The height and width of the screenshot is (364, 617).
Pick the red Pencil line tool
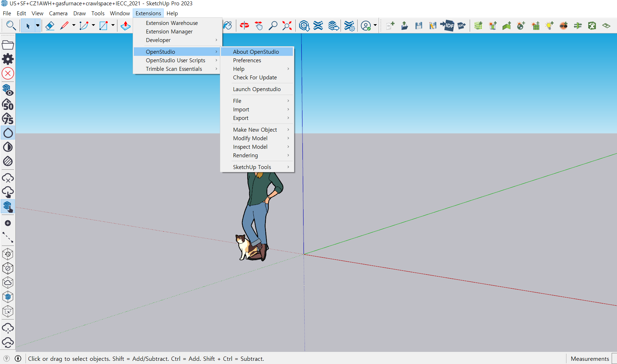click(x=64, y=26)
